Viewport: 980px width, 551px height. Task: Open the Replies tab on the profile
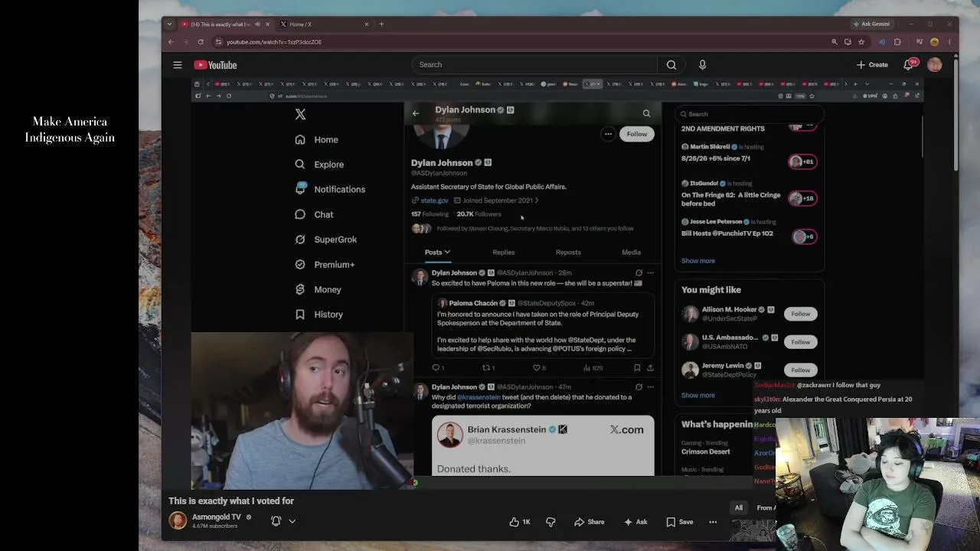pos(504,253)
